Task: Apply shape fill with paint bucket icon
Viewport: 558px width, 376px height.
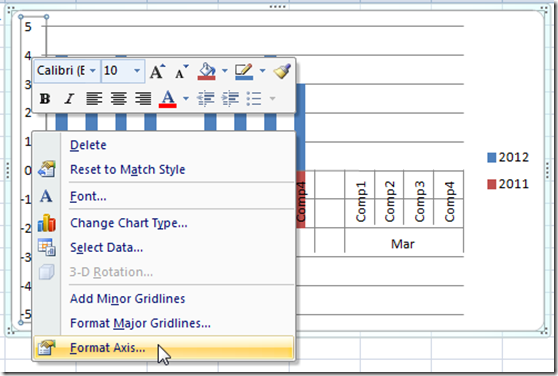Action: click(207, 71)
